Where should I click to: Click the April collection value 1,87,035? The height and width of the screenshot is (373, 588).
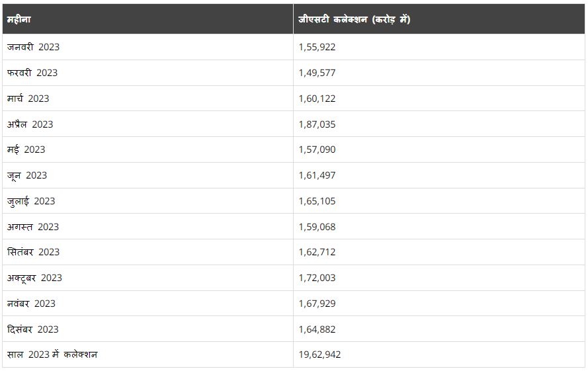pos(317,124)
